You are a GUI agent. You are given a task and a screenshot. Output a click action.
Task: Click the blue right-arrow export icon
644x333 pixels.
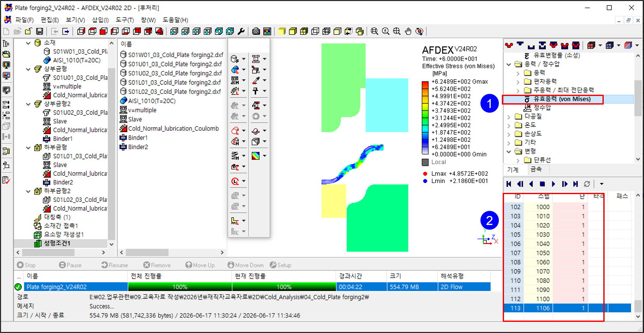66,31
